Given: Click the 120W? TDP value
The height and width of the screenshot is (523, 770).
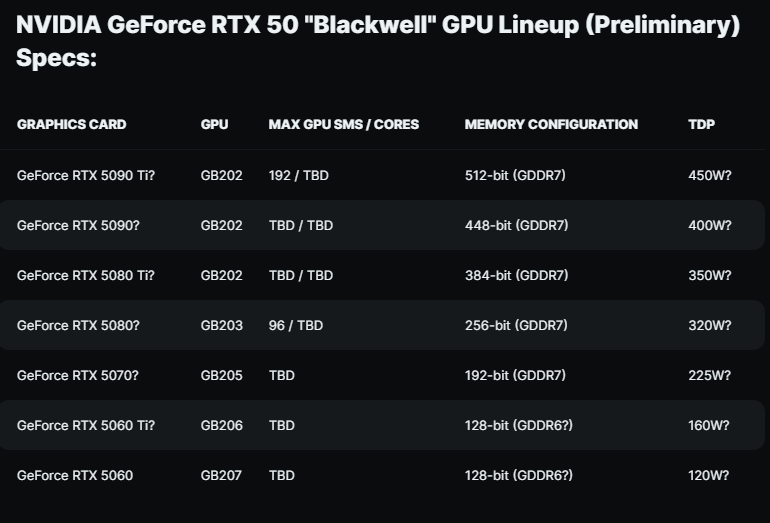Looking at the screenshot, I should [x=710, y=475].
